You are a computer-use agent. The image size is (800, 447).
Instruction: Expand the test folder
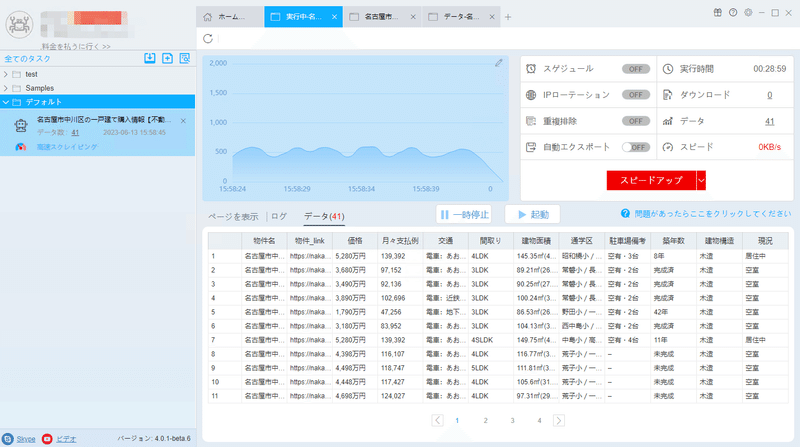point(6,74)
